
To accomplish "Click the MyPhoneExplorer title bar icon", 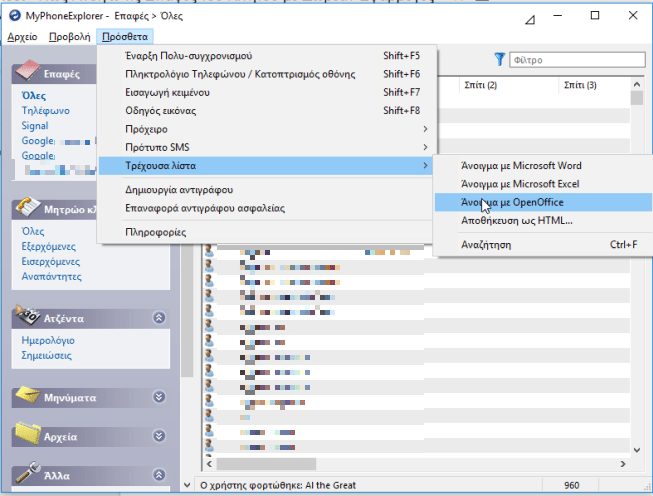I will pyautogui.click(x=15, y=16).
